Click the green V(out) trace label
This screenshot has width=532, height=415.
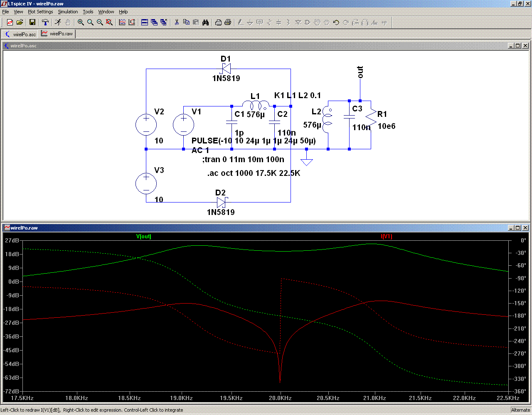[144, 237]
